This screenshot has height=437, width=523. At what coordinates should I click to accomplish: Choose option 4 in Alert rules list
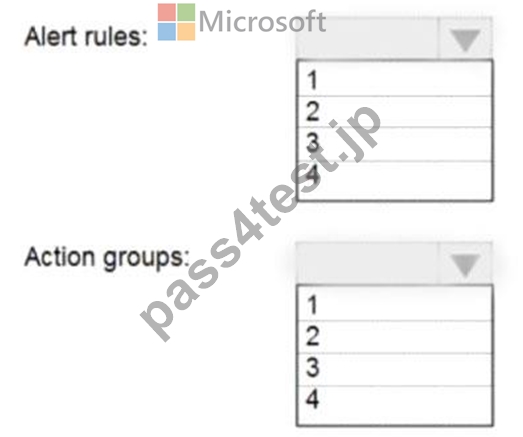(395, 180)
